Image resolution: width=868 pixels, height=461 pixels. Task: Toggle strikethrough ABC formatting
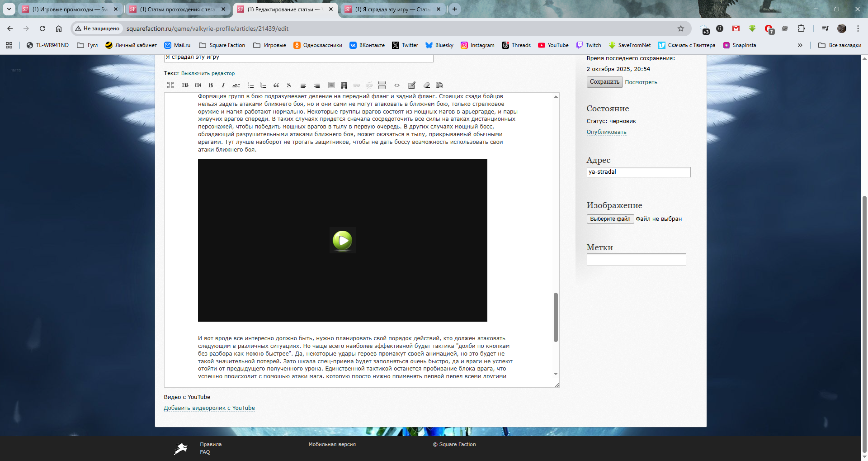[236, 85]
